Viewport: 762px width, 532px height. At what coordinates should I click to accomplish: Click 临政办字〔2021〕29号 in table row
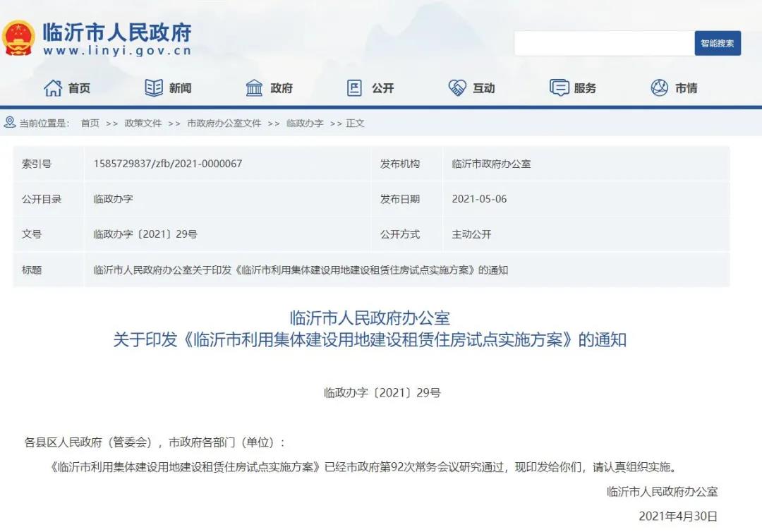pos(145,234)
